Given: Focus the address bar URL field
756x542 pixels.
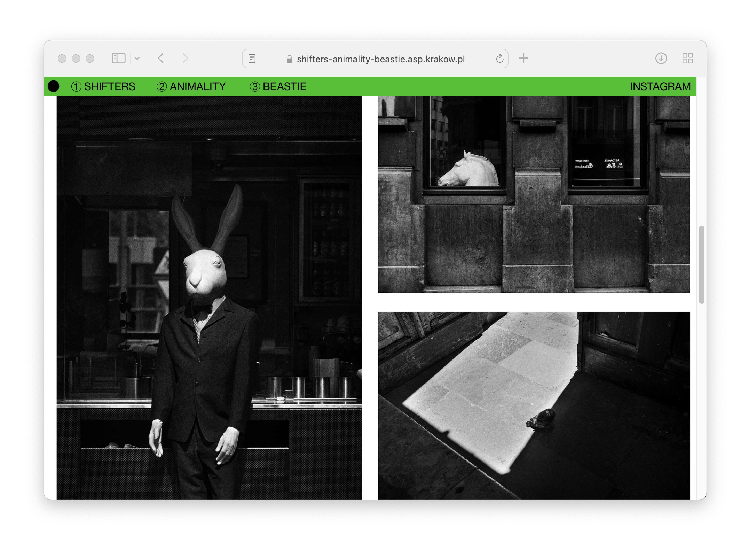Looking at the screenshot, I should pos(380,59).
